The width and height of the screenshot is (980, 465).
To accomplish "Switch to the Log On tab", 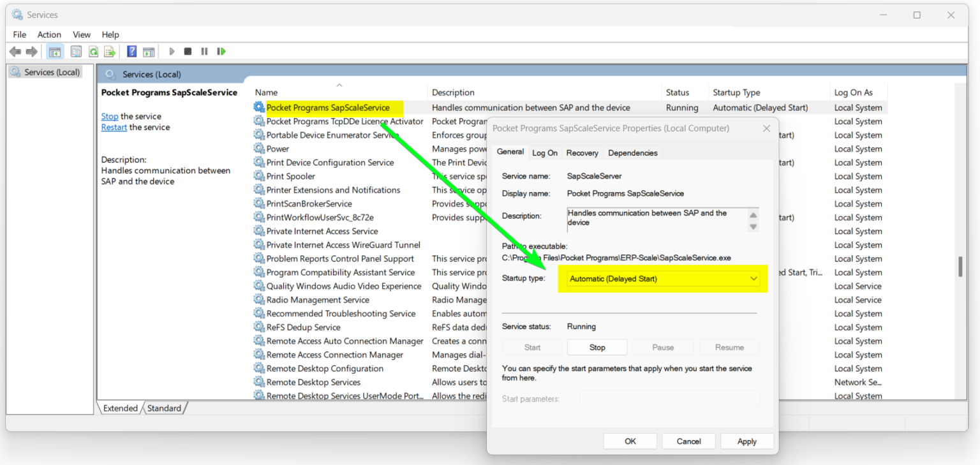I will click(x=544, y=152).
